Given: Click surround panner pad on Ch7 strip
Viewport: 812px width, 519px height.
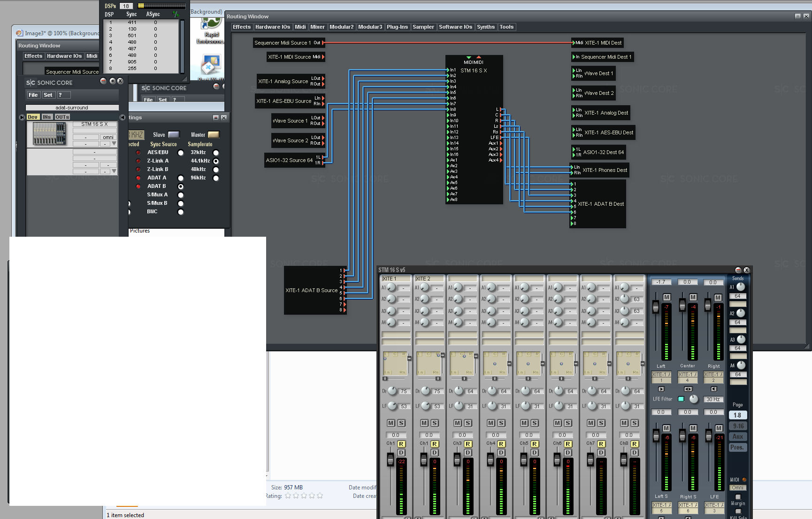Looking at the screenshot, I should pos(595,363).
